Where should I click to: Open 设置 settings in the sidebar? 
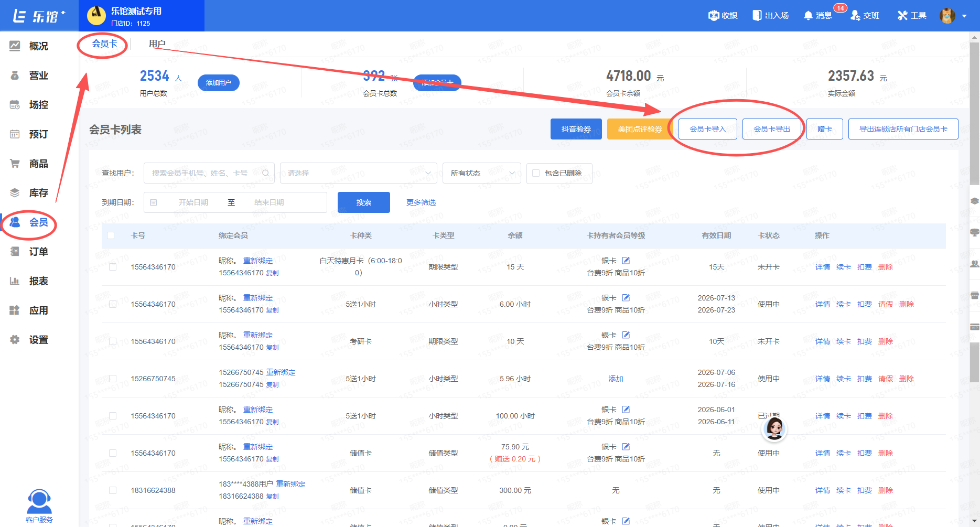(x=39, y=340)
